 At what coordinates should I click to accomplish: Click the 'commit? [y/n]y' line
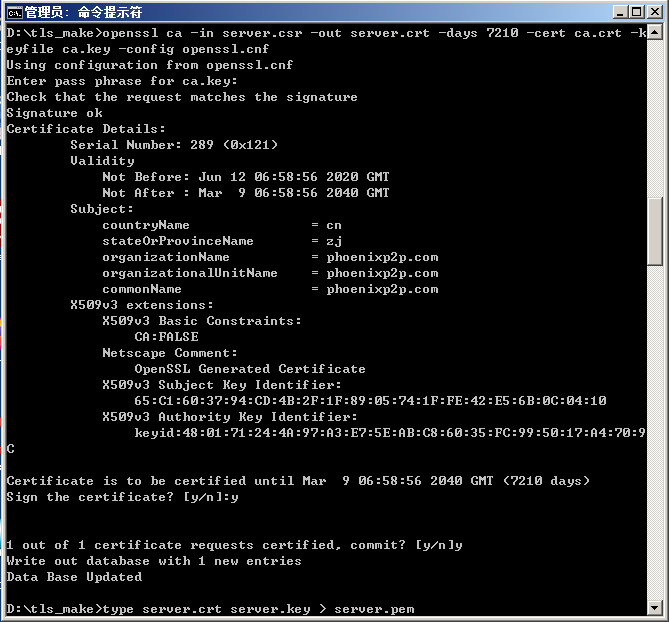234,545
